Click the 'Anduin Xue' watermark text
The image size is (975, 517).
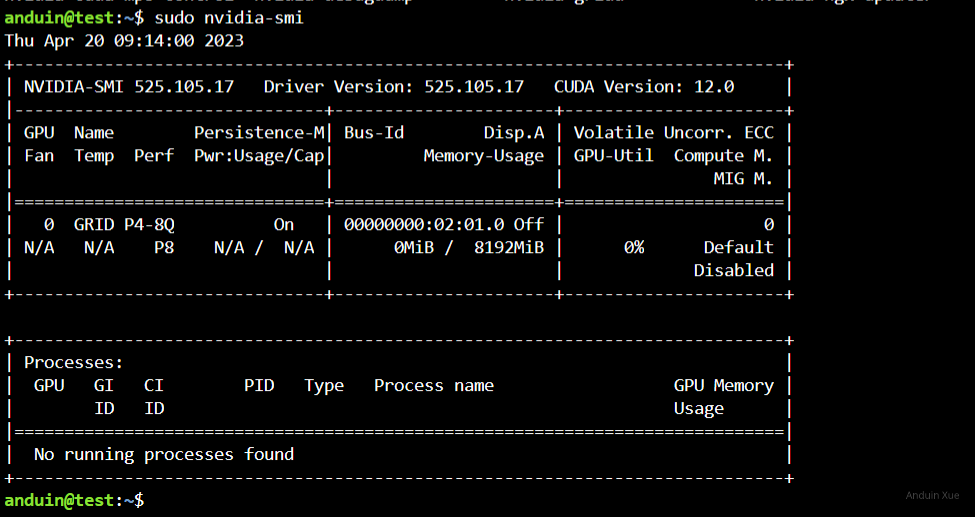pyautogui.click(x=932, y=496)
